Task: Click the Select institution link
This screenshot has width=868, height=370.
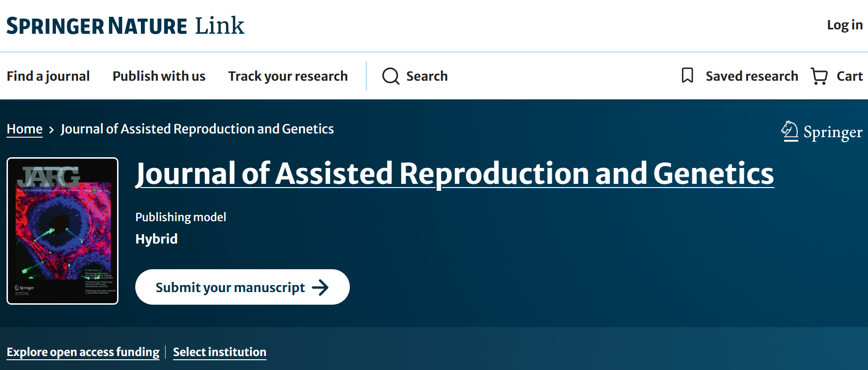Action: [x=220, y=352]
